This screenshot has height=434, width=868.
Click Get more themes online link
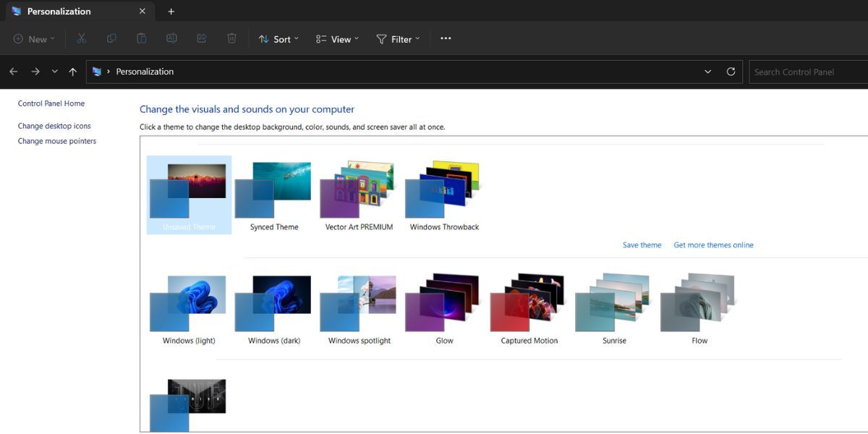click(x=714, y=245)
